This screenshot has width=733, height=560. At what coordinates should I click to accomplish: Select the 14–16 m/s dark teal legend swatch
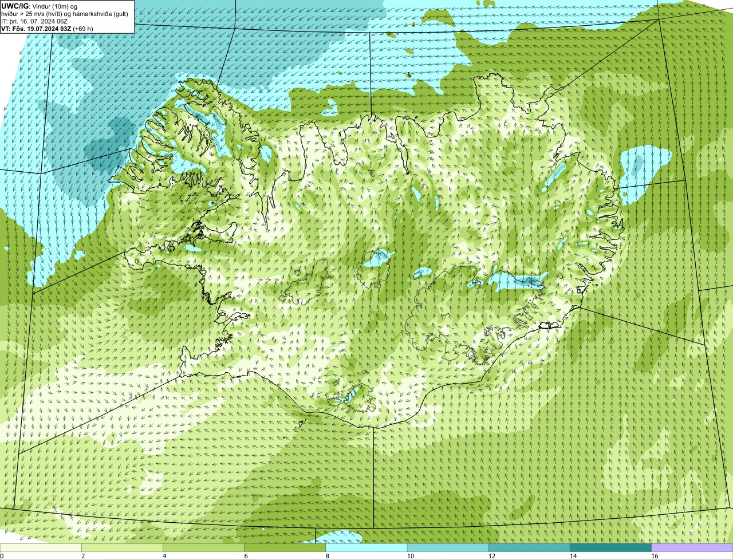click(611, 547)
